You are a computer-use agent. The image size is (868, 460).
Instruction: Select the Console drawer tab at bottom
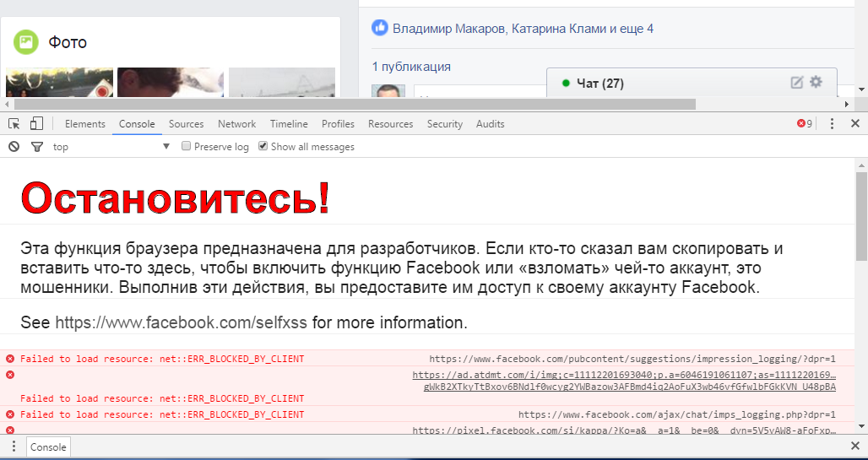pyautogui.click(x=48, y=447)
